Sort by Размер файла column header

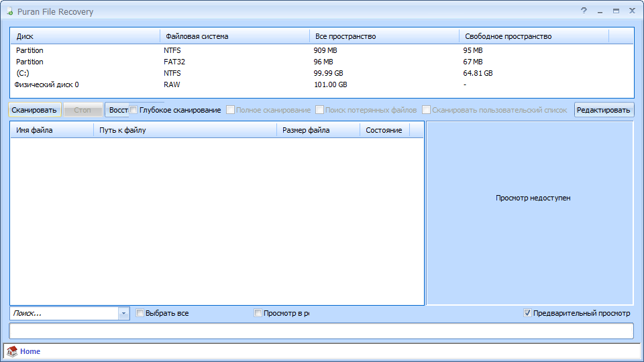(318, 130)
